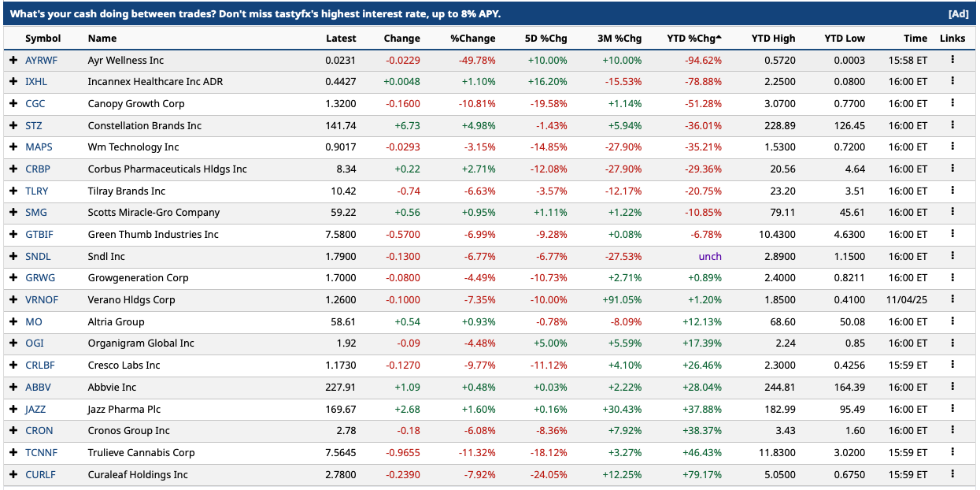Expand the IXHL row details
980x490 pixels.
coord(13,81)
